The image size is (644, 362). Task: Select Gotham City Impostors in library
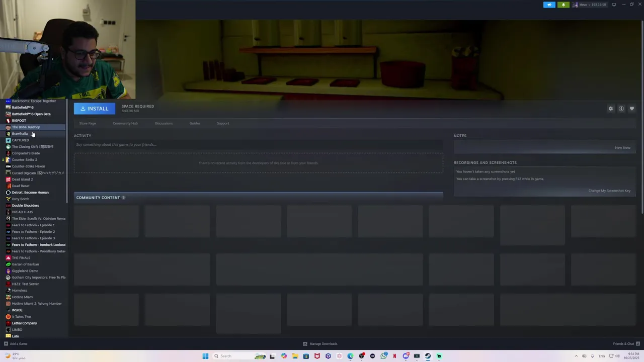tap(33, 278)
